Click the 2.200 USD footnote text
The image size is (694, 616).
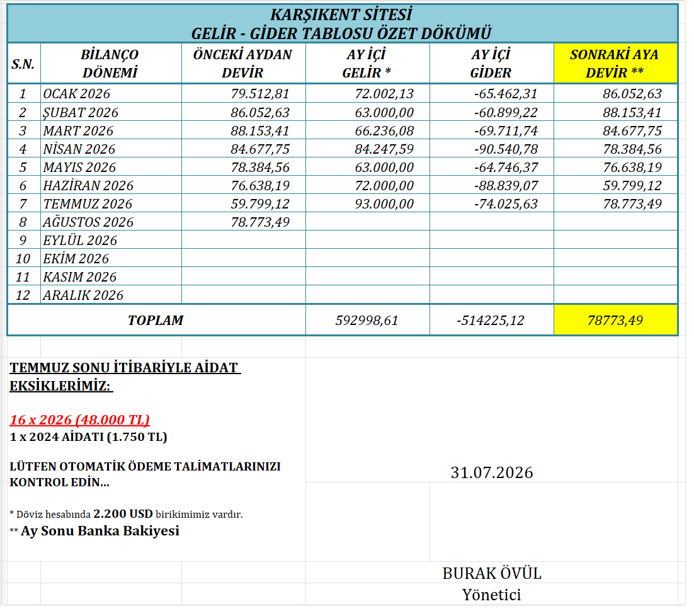tap(123, 514)
